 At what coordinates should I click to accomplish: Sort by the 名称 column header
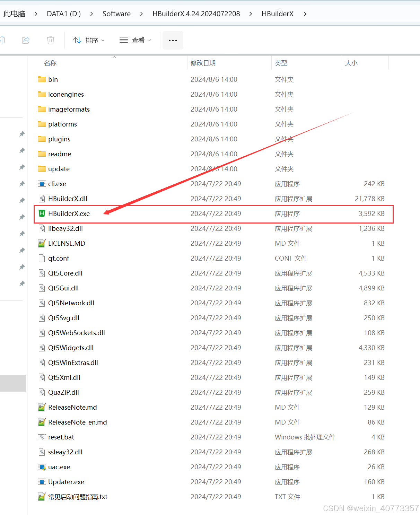coord(50,63)
